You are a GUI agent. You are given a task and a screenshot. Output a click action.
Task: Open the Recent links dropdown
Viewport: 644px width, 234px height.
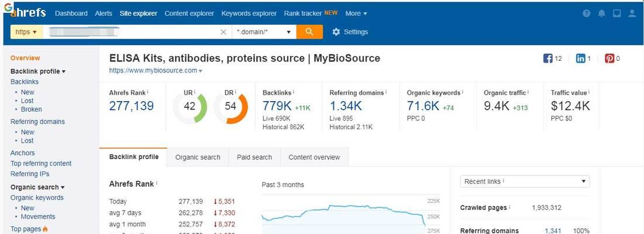coord(525,181)
